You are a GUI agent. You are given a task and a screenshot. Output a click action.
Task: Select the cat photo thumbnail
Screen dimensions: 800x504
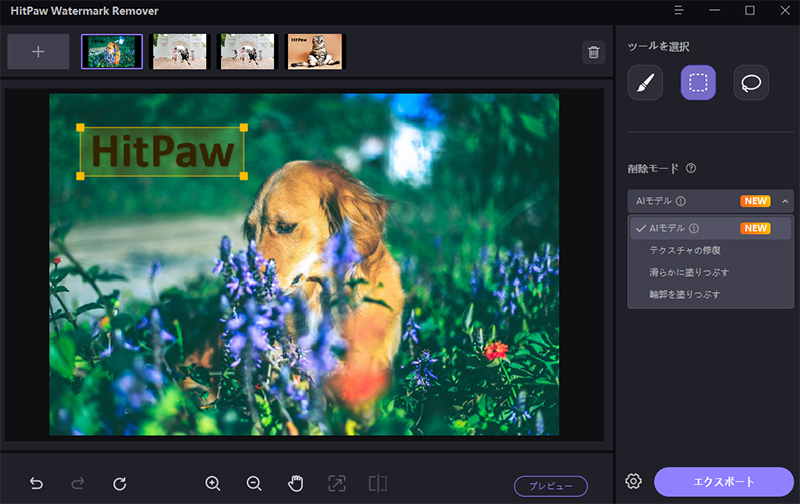315,52
